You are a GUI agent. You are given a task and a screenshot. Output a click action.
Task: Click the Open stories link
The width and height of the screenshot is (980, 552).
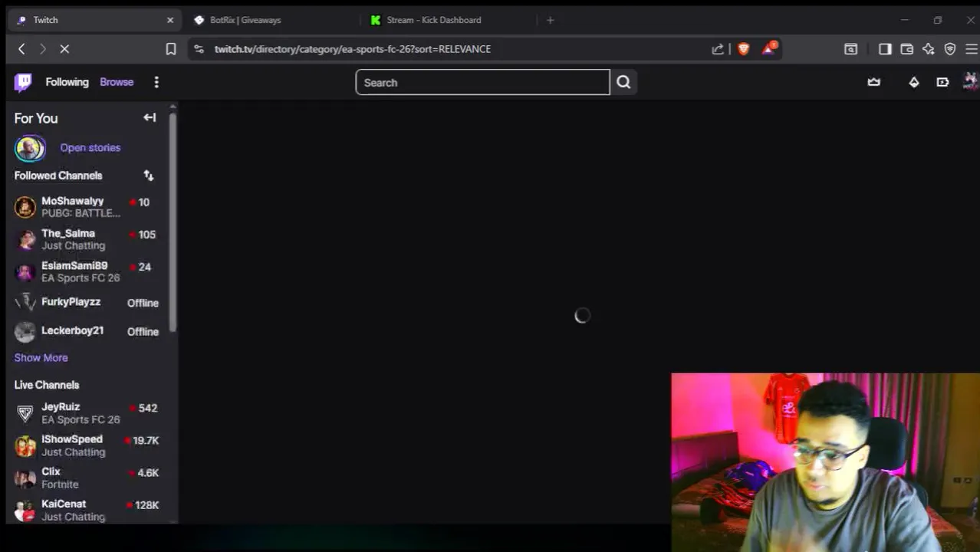(90, 148)
